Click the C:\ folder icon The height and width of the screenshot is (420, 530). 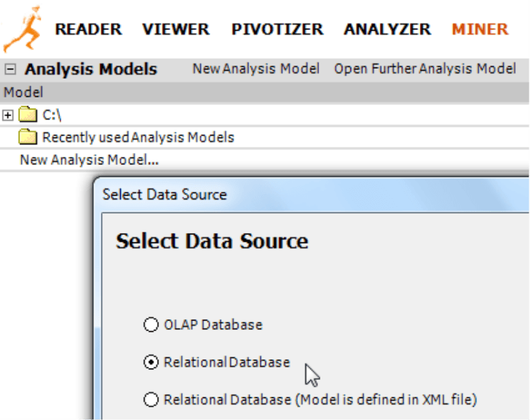click(x=28, y=114)
